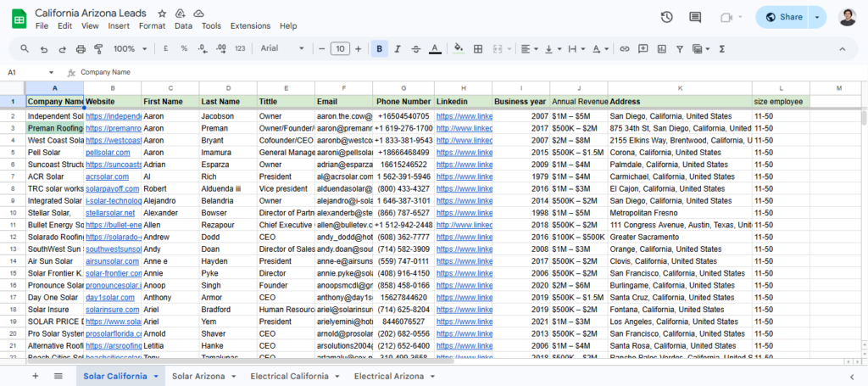
Task: Click the search menus magnifier icon
Action: pos(25,48)
